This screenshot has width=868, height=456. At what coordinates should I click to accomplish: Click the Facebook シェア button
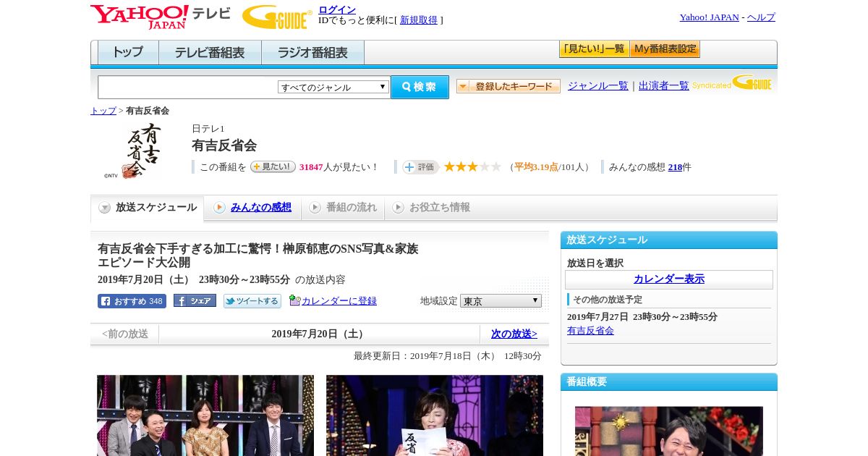pyautogui.click(x=195, y=301)
